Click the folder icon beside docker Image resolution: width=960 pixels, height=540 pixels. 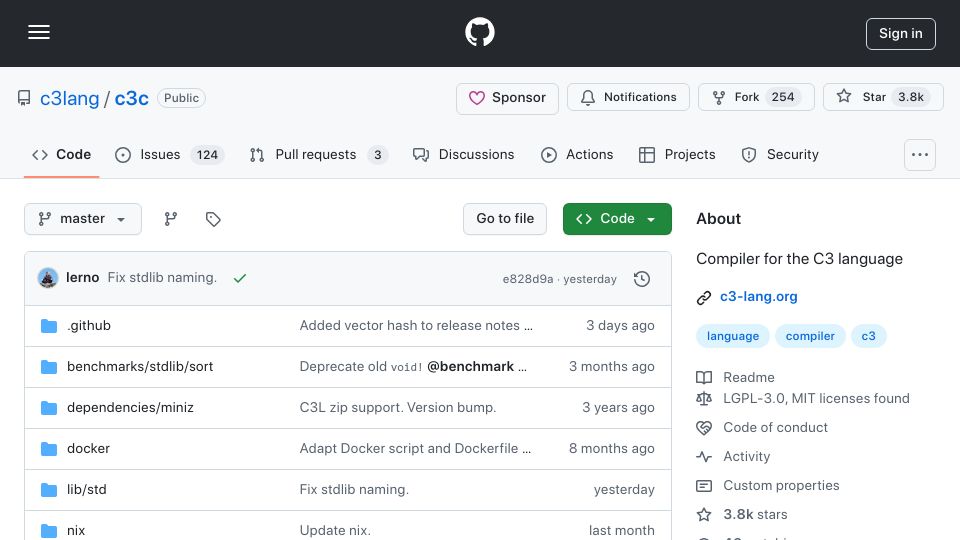point(48,449)
